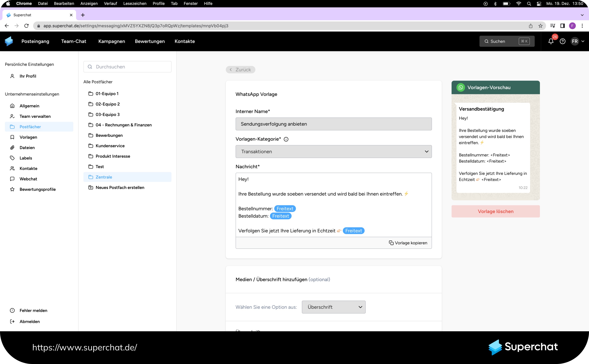Open the Kampagnen navigation tab
This screenshot has height=364, width=589.
click(111, 41)
